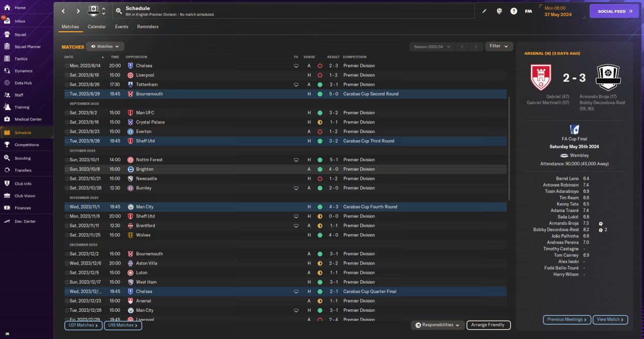Open the Competitions section
Image resolution: width=644 pixels, height=339 pixels.
click(26, 145)
